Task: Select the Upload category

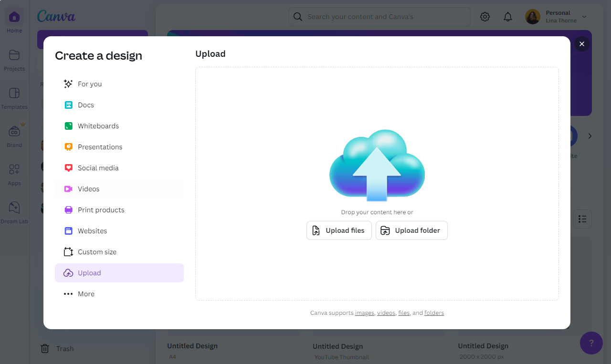Action: (119, 273)
